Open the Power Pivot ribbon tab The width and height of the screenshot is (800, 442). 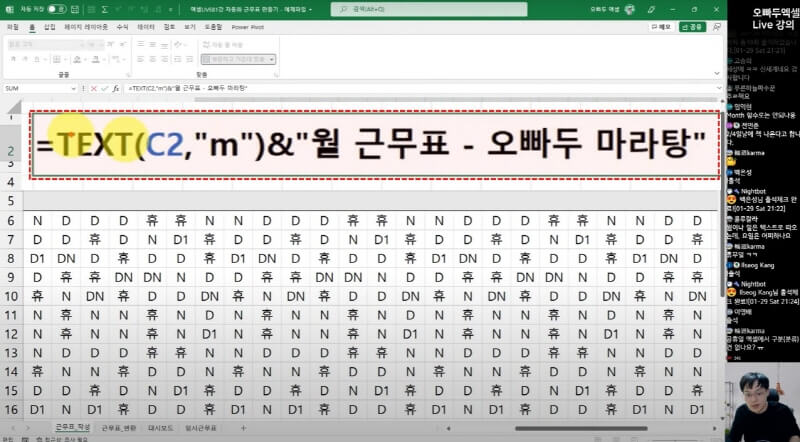(247, 27)
